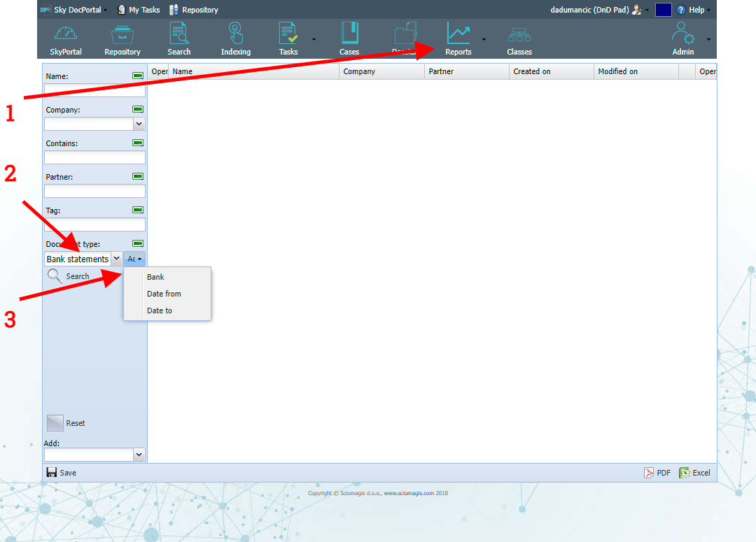Open the Search toolbar icon
Image resolution: width=756 pixels, height=542 pixels.
coord(179,39)
